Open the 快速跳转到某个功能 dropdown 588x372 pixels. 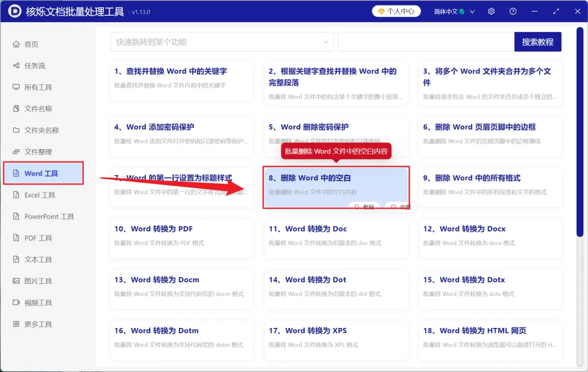click(x=222, y=42)
